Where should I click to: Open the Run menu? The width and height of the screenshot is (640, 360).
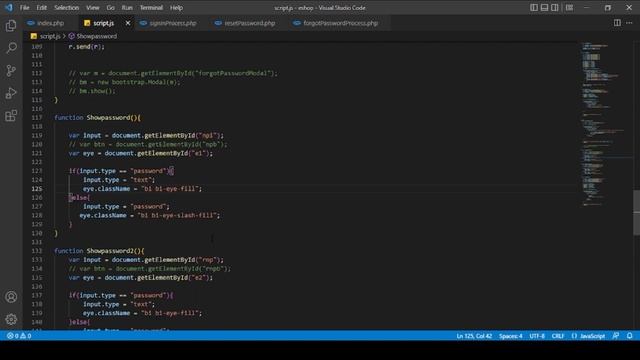(127, 8)
